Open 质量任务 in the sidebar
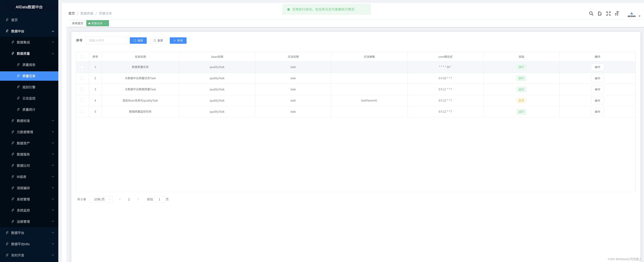Viewport: 644px width, 262px height. click(x=29, y=76)
